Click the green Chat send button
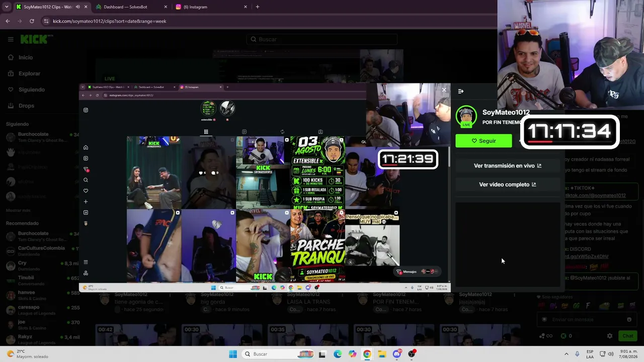The height and width of the screenshot is (362, 644). tap(627, 336)
